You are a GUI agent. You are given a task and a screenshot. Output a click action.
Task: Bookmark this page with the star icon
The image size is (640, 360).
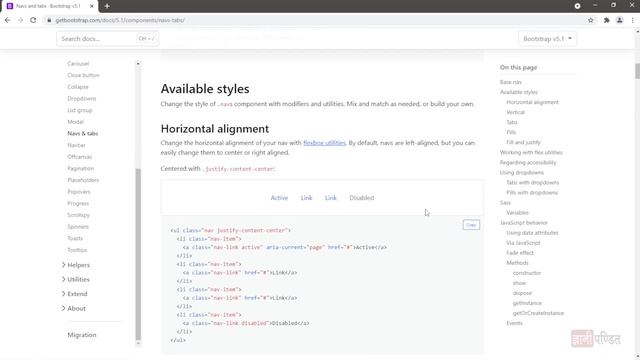tap(591, 20)
